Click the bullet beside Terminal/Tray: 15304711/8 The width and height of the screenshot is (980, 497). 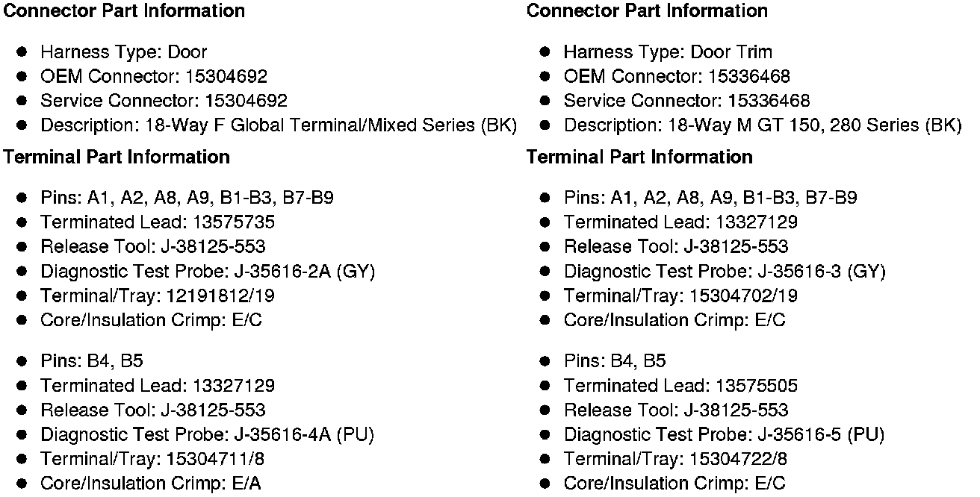pyautogui.click(x=22, y=459)
